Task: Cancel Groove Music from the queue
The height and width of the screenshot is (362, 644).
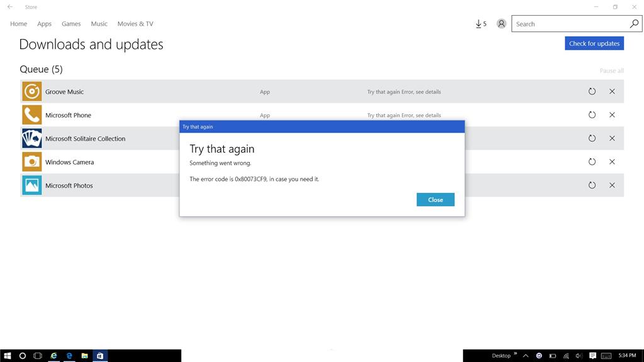Action: point(612,92)
